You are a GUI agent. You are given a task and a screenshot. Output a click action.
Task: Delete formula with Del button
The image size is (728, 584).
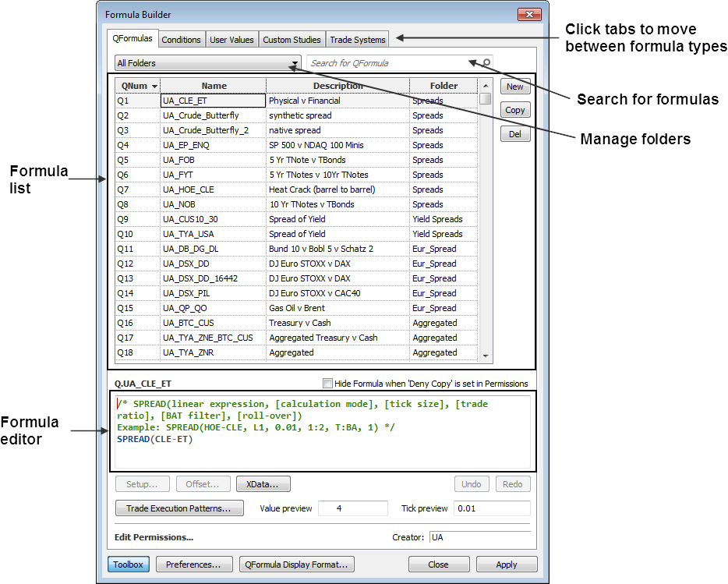[514, 135]
